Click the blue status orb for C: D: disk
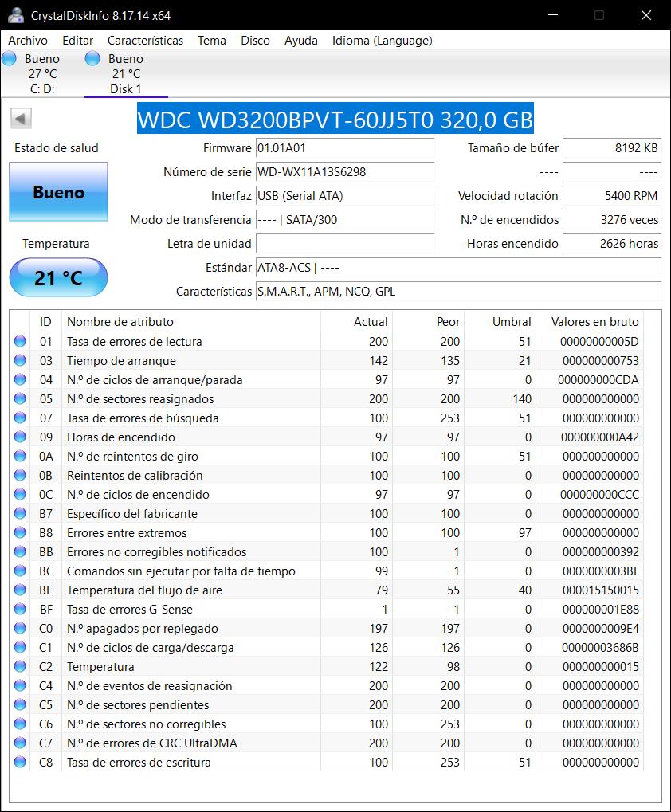The image size is (671, 812). (10, 58)
